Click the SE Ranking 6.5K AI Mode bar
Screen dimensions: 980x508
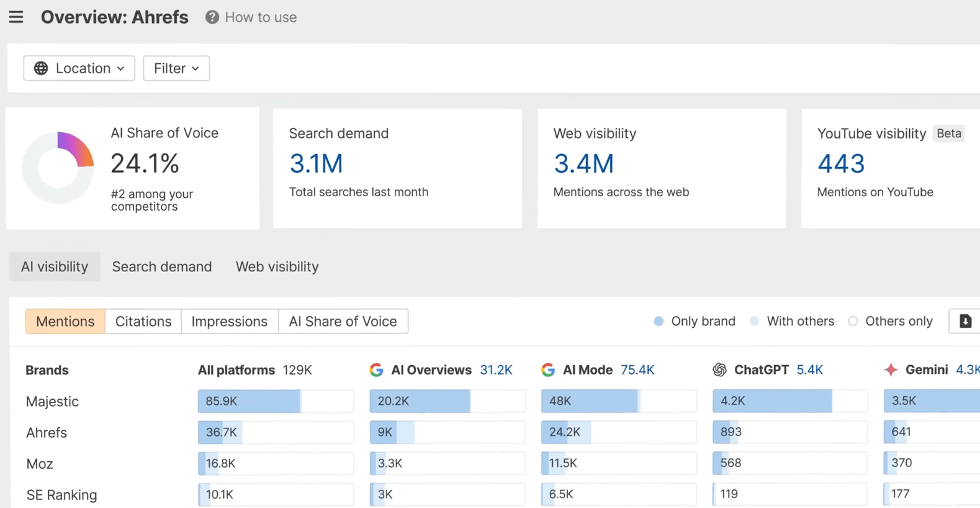pos(619,494)
